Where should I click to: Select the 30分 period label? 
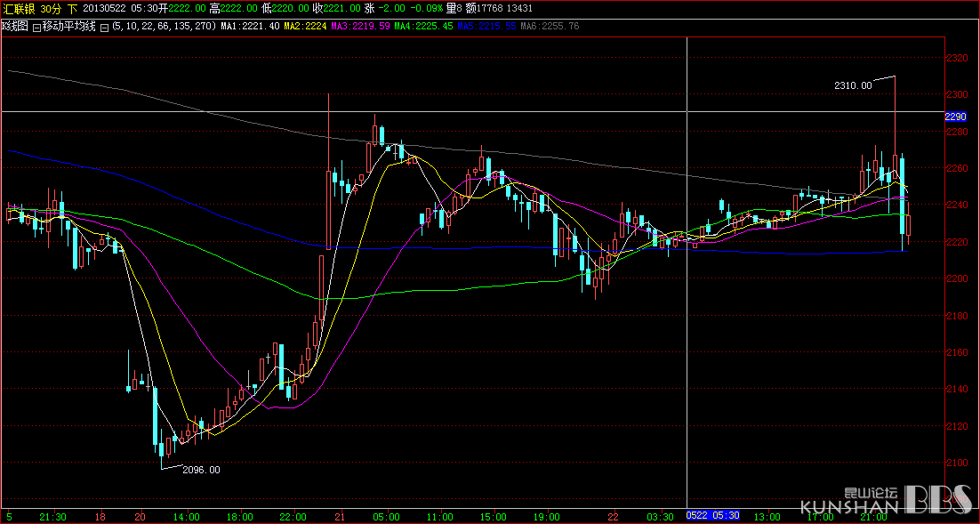pyautogui.click(x=52, y=9)
